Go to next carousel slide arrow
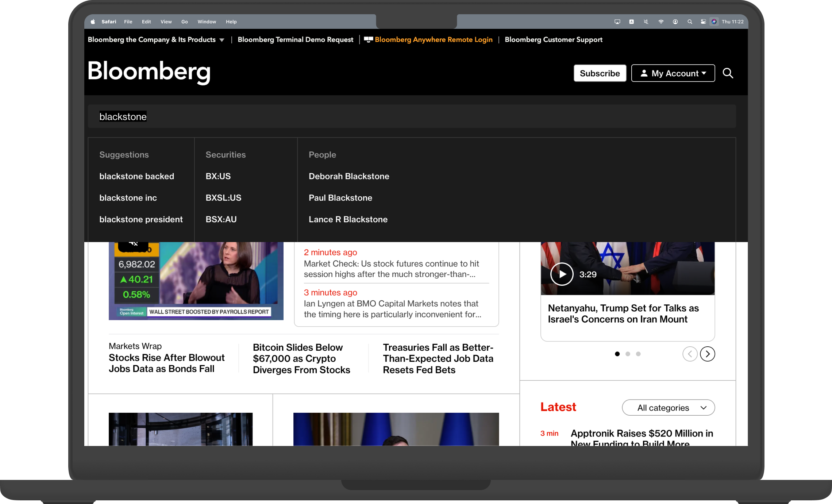 click(707, 354)
